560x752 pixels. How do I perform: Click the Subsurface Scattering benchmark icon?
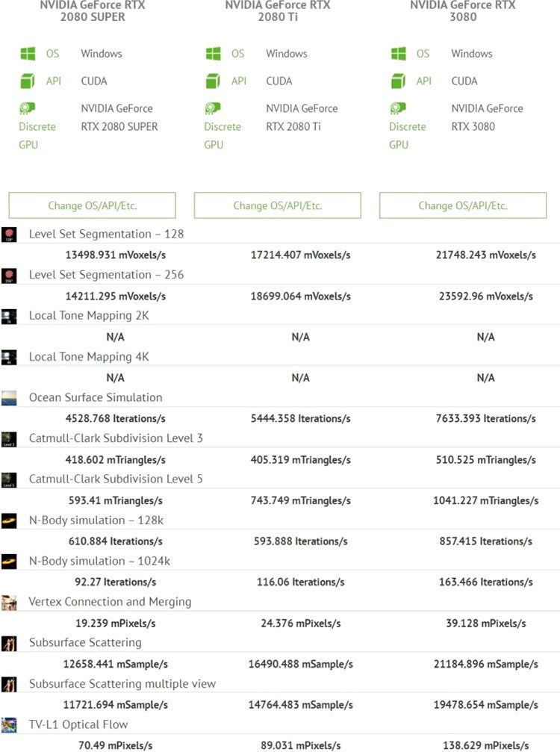click(9, 643)
